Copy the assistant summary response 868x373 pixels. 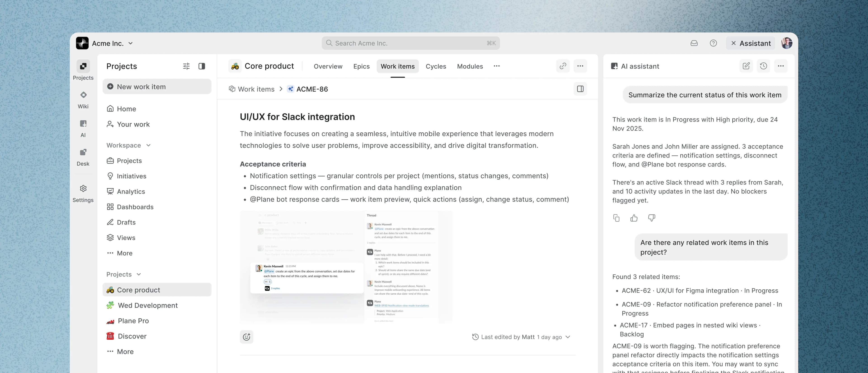point(616,218)
